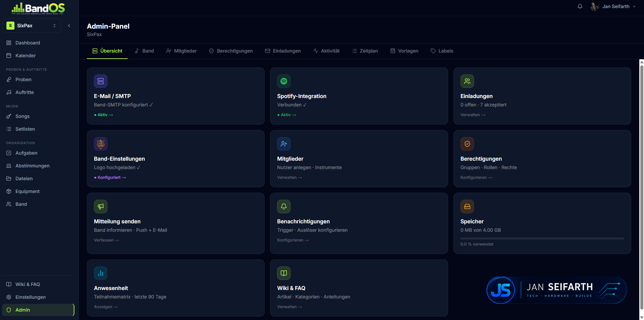The width and height of the screenshot is (644, 320).
Task: Click the Spotify-Integration logo icon
Action: pyautogui.click(x=284, y=81)
